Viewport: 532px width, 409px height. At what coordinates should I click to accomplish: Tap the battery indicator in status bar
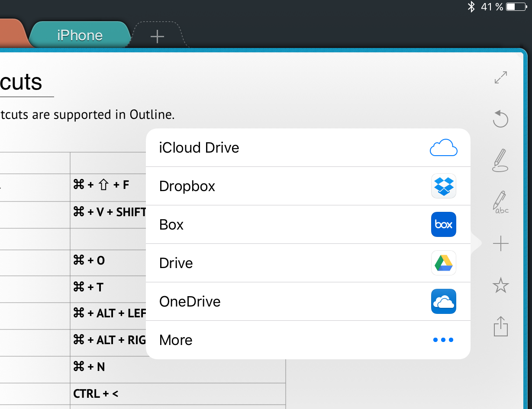[516, 6]
